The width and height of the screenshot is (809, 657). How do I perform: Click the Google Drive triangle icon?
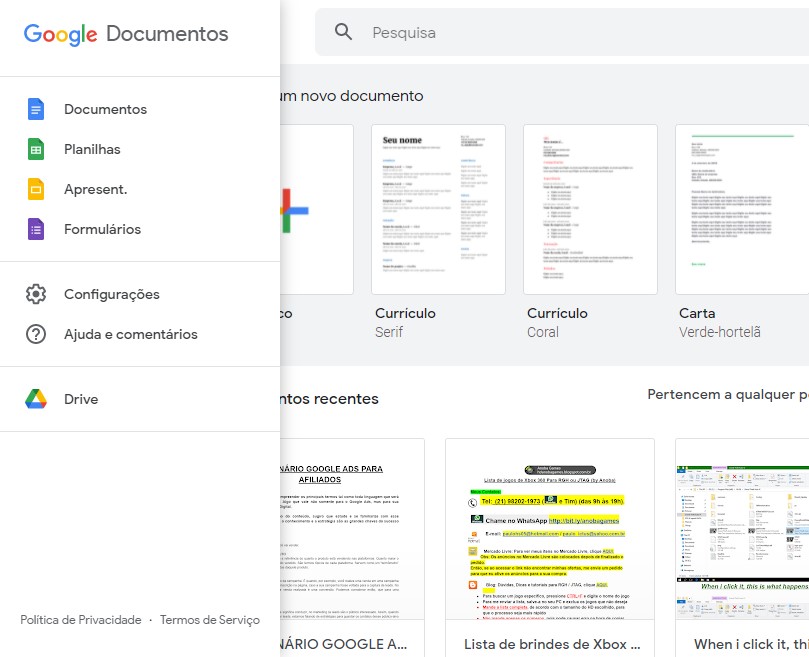[36, 399]
